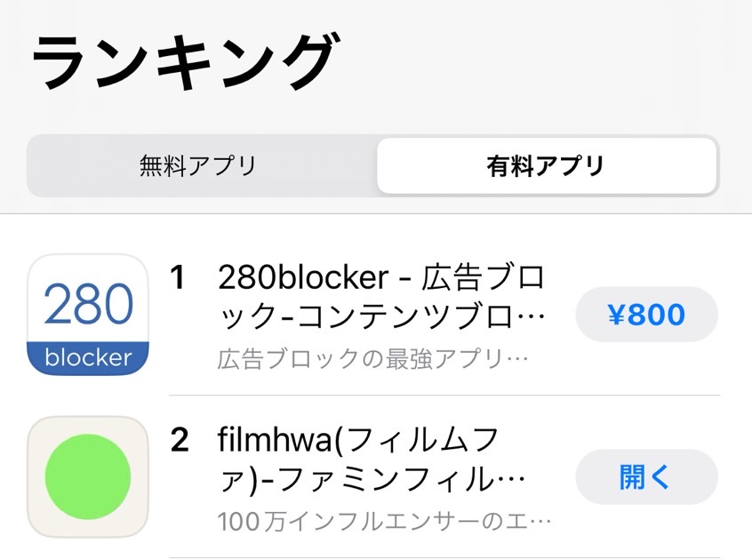Click the yen symbol on the price button

[618, 315]
